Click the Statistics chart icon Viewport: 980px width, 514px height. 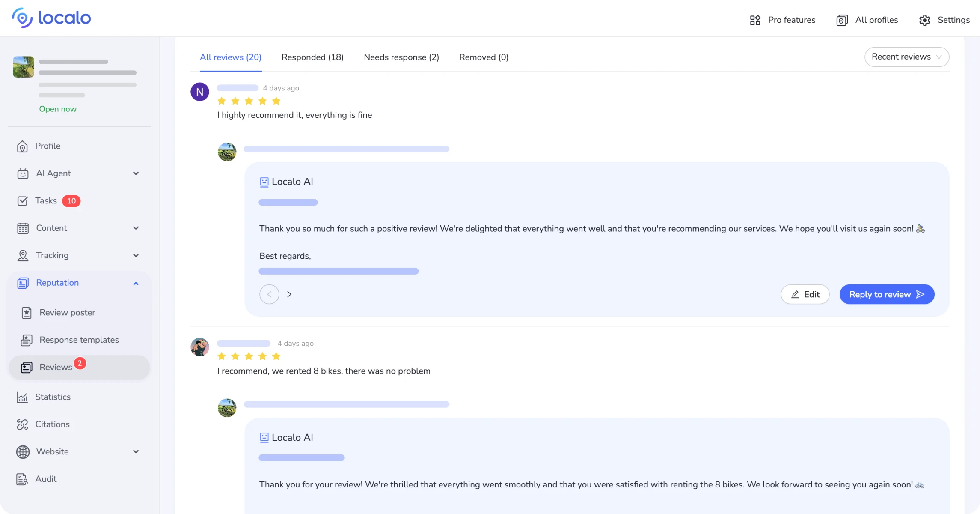[22, 397]
